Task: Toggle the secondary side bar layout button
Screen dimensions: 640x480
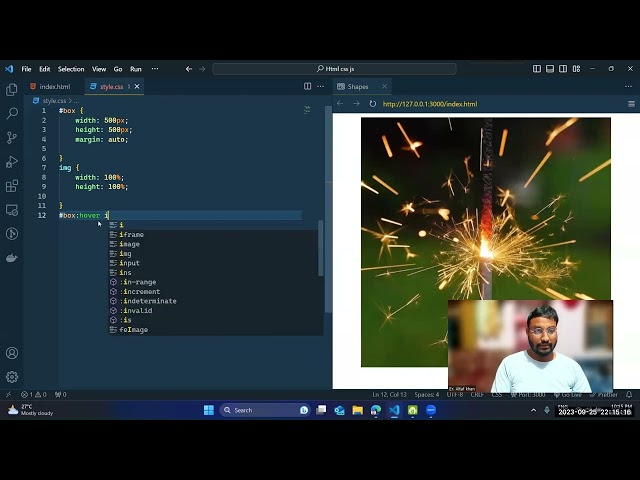Action: (x=561, y=69)
